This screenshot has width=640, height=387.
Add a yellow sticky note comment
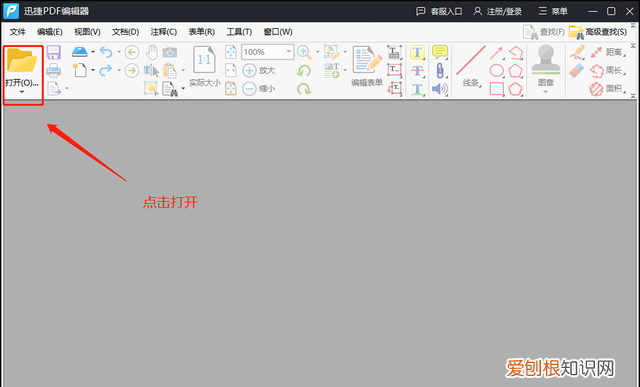point(440,52)
